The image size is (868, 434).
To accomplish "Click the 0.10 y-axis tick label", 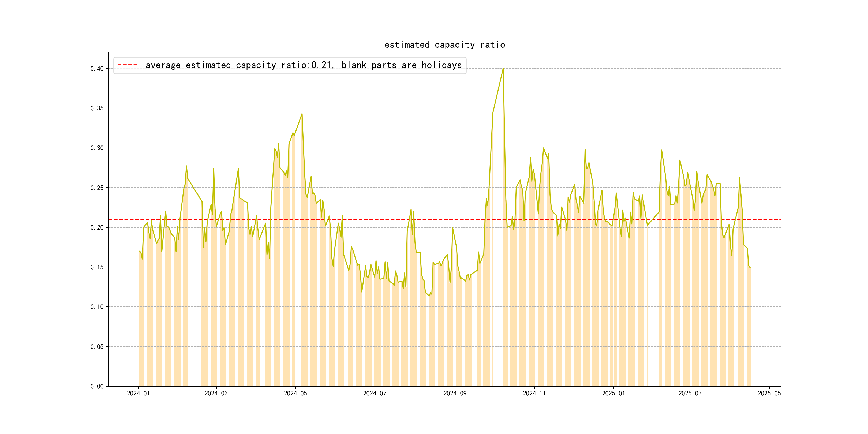I will [97, 307].
